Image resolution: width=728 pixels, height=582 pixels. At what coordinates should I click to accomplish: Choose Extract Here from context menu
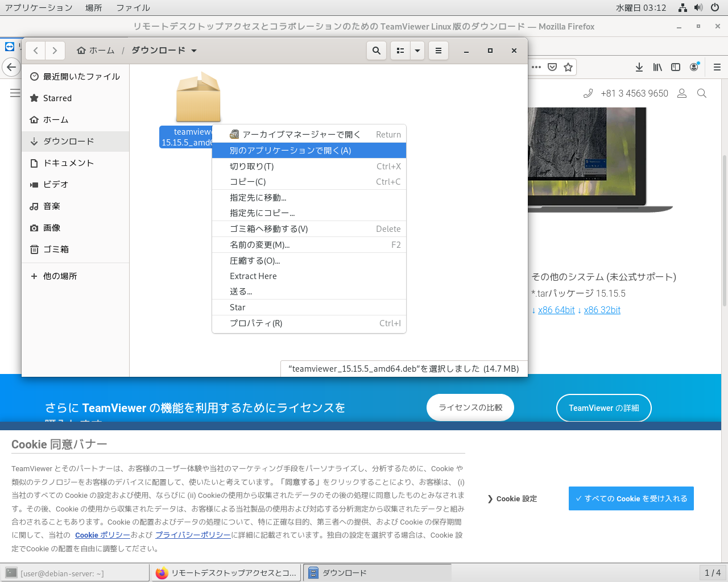253,276
